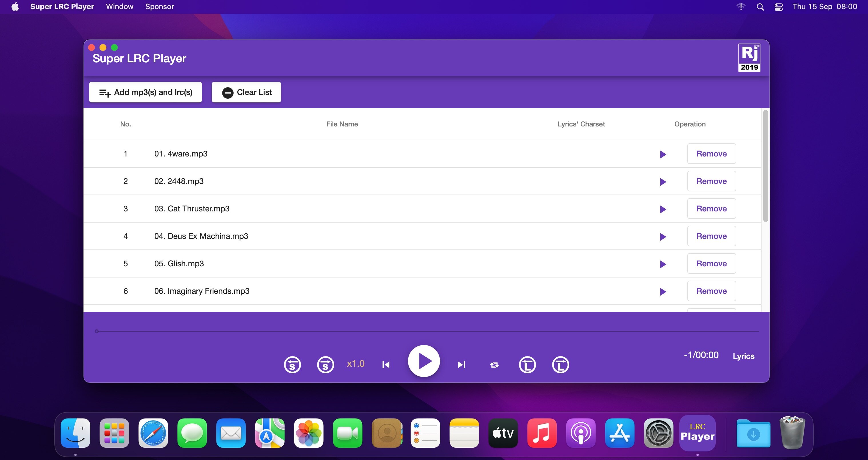Open the Sponsor menu
The image size is (868, 460).
159,6
